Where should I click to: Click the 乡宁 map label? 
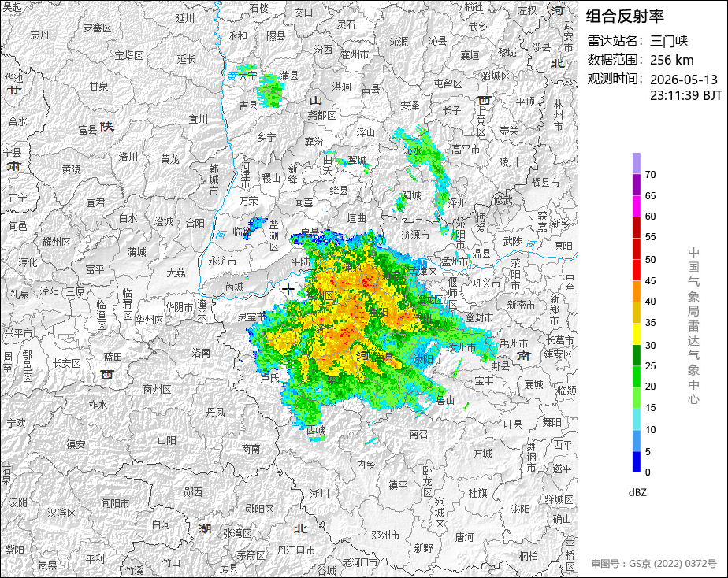tap(266, 137)
